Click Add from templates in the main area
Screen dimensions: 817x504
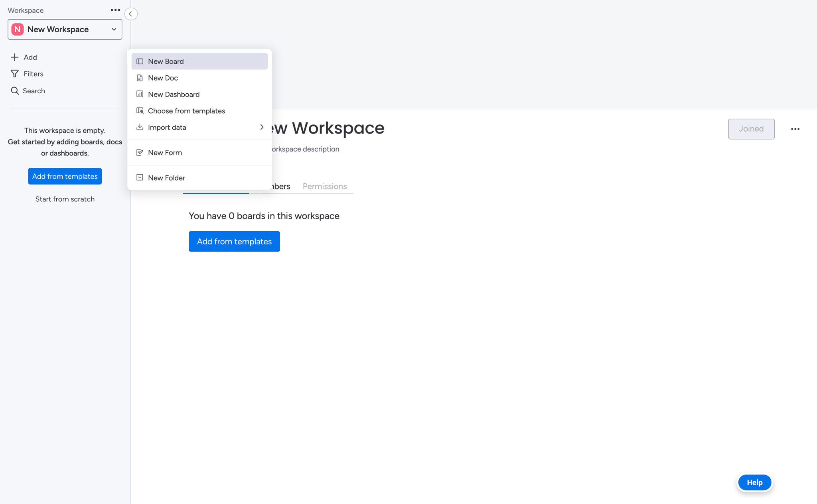[234, 241]
